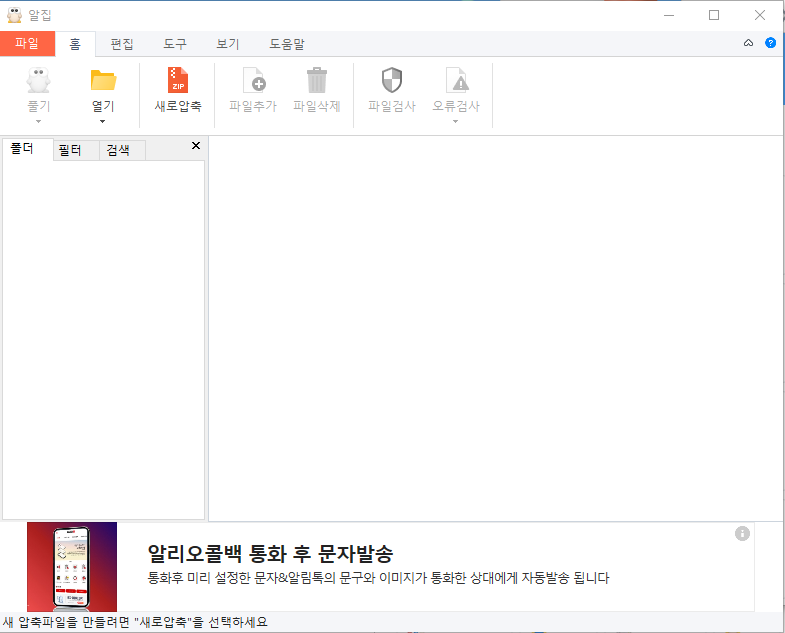Open the 파일 menu tab
The height and width of the screenshot is (633, 785).
click(27, 44)
